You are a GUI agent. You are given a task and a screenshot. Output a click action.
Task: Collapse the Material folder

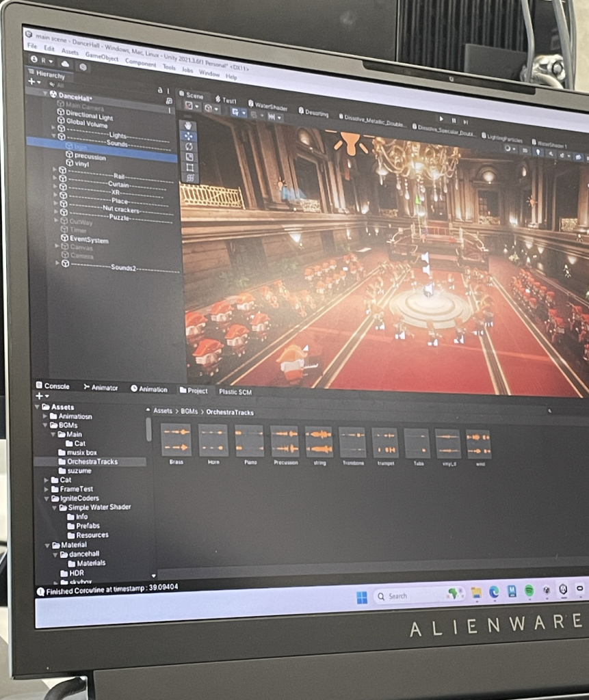click(x=47, y=545)
